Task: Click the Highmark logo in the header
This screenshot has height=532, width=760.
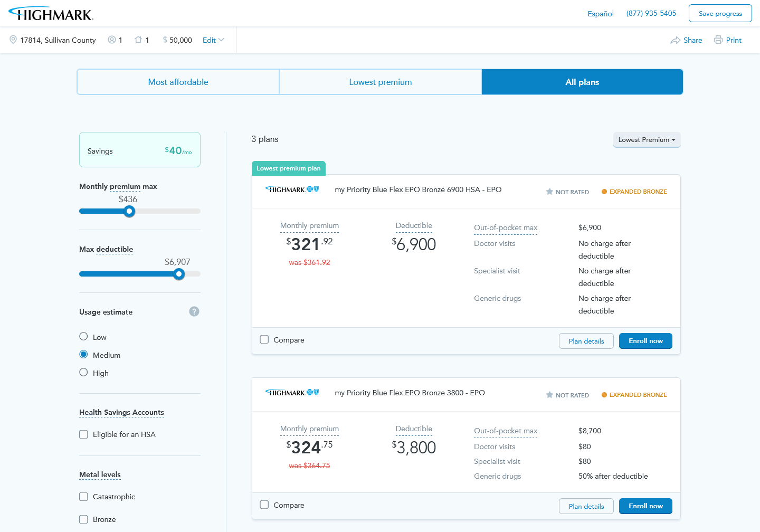Action: click(51, 14)
